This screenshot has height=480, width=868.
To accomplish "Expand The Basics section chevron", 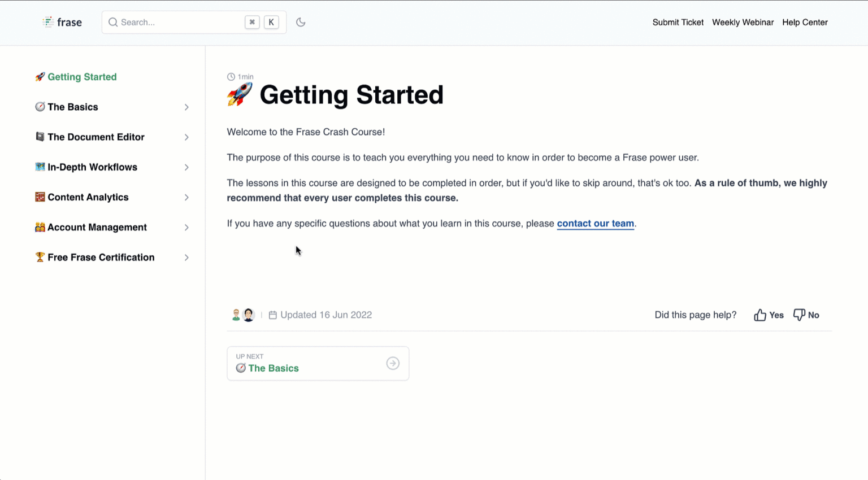I will tap(186, 107).
